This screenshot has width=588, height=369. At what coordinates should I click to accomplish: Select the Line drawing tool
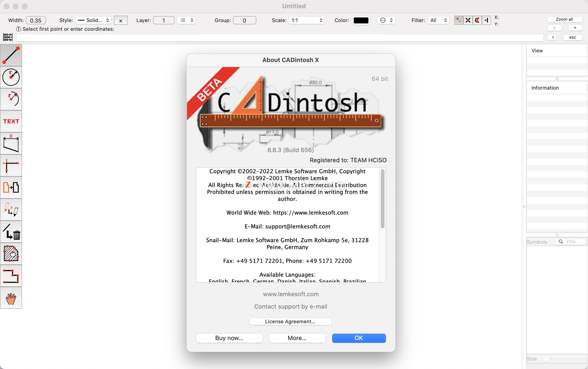point(11,55)
